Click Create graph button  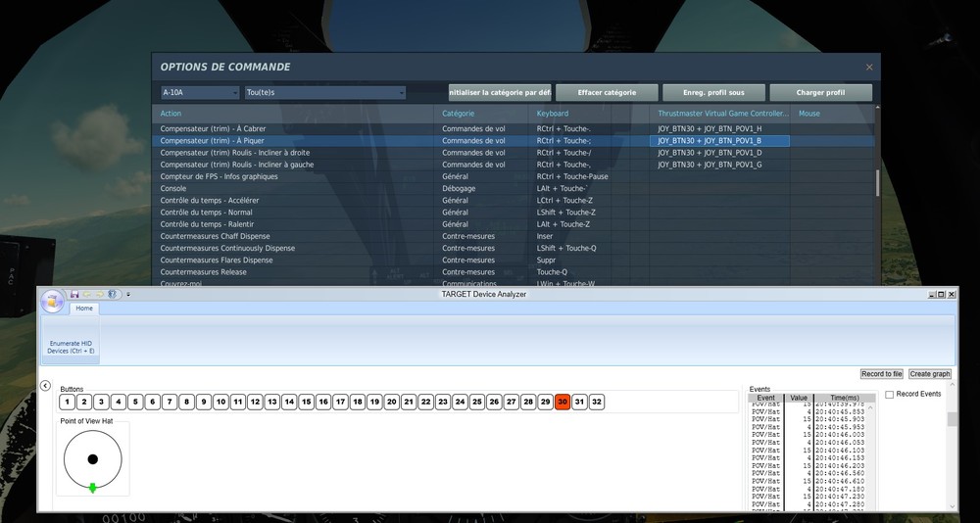pos(930,374)
